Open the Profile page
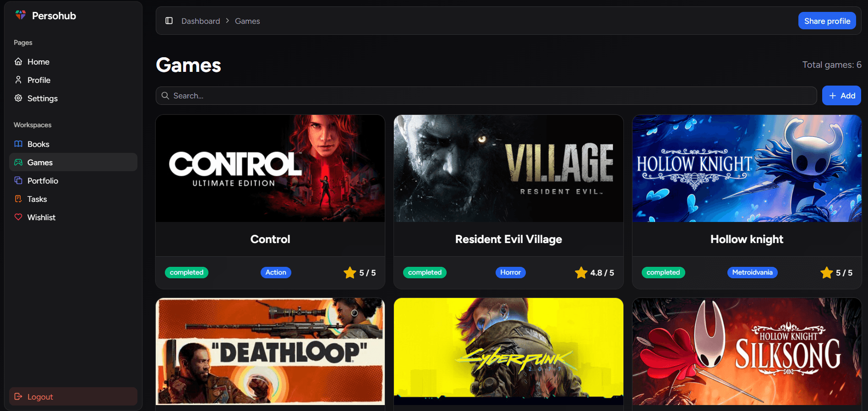Screen dimensions: 868x411 point(38,80)
